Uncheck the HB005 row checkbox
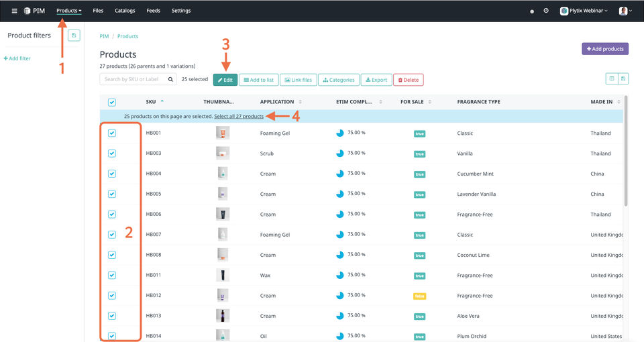This screenshot has width=644, height=342. point(112,194)
